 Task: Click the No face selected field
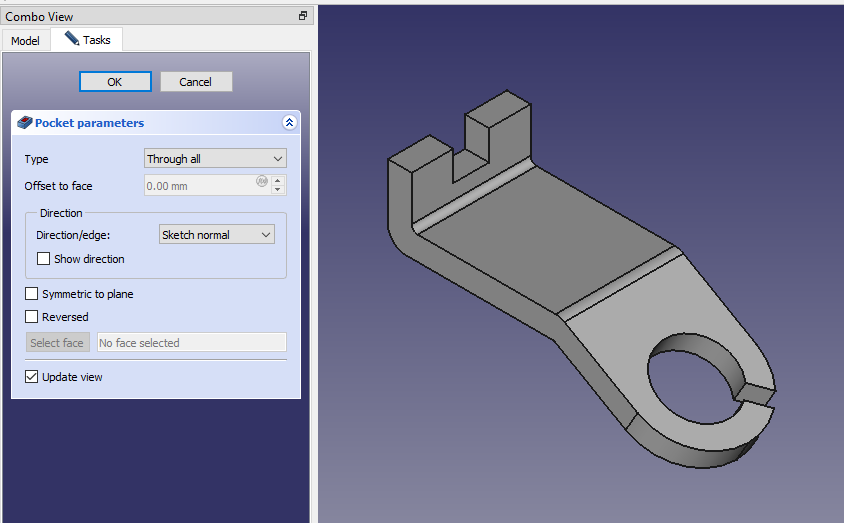[x=191, y=343]
